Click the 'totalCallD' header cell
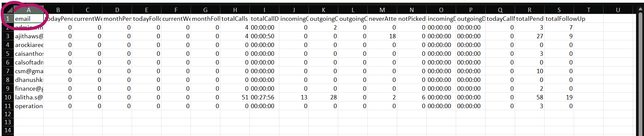 click(264, 19)
